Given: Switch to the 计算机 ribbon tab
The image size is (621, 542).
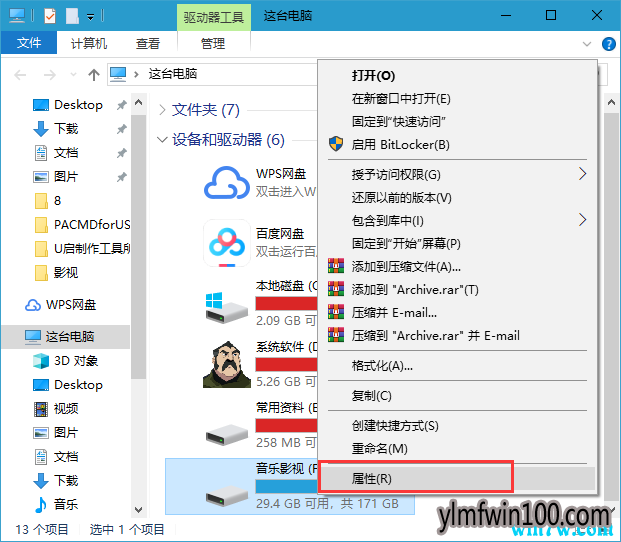Looking at the screenshot, I should (x=89, y=43).
